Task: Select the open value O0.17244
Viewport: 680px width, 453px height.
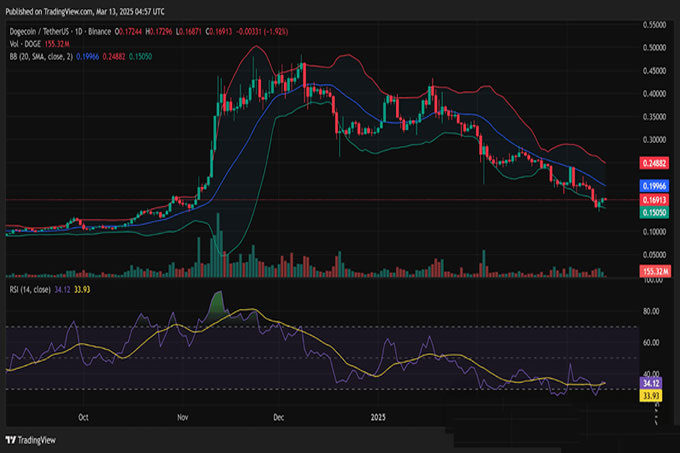Action: pyautogui.click(x=128, y=32)
